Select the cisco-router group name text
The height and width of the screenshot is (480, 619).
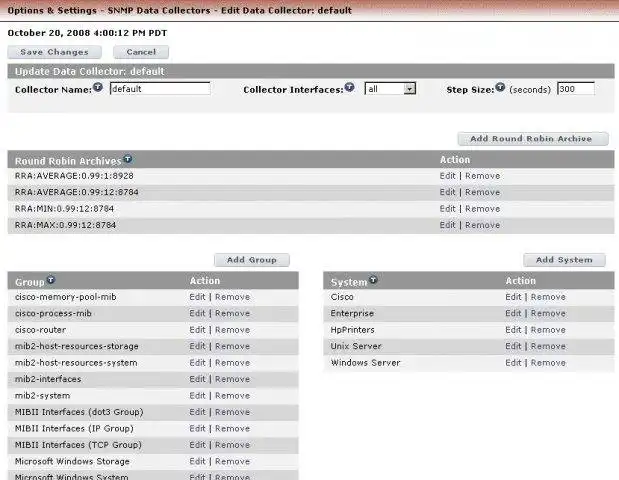click(40, 330)
